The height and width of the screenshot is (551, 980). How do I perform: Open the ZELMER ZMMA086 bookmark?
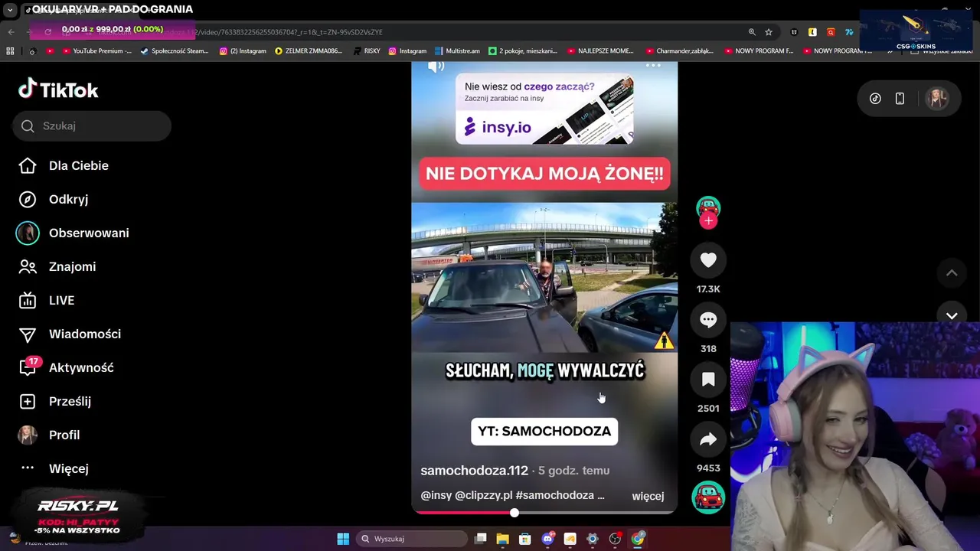coord(310,51)
